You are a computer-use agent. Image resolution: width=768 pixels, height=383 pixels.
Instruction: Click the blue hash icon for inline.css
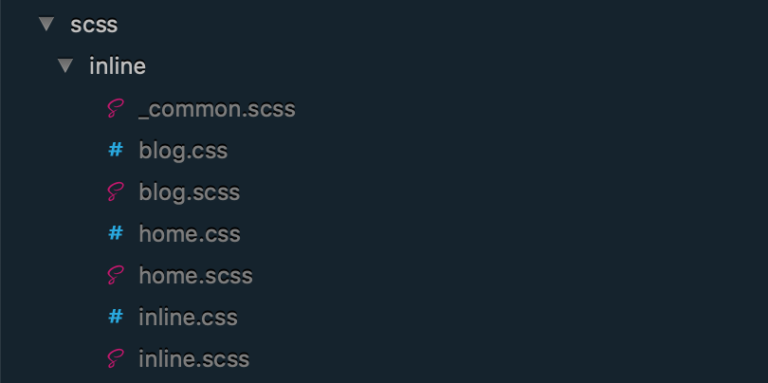point(116,317)
